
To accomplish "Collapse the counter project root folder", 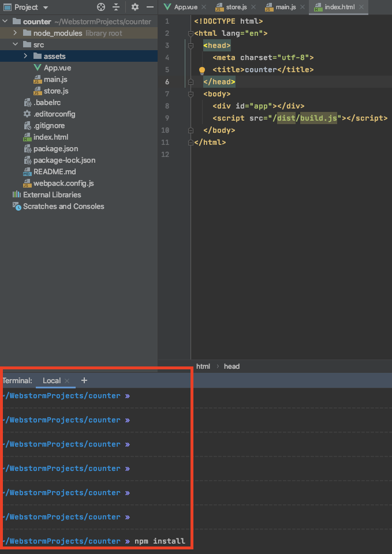I will coord(5,21).
